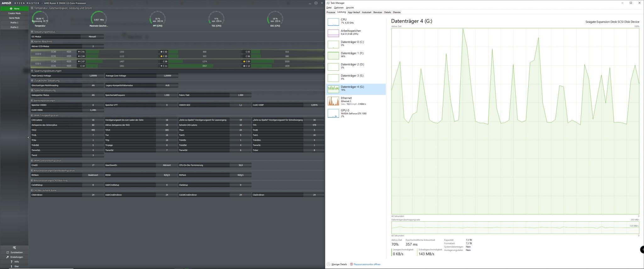
Task: Select gold-star core C 05
Action: 164,56
